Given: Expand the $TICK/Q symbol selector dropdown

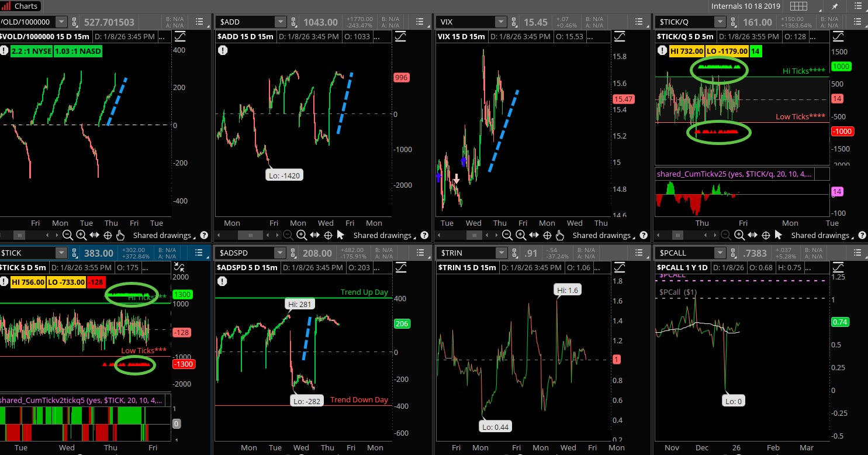Looking at the screenshot, I should (x=720, y=22).
